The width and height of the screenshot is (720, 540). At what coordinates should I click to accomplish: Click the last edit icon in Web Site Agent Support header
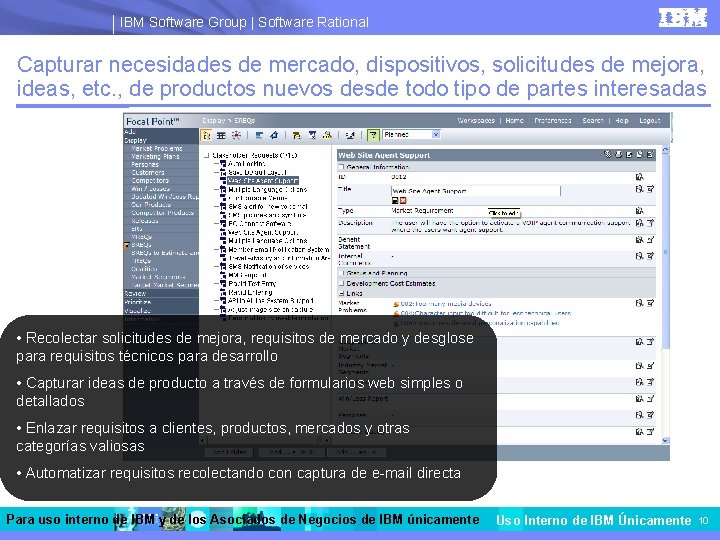650,154
